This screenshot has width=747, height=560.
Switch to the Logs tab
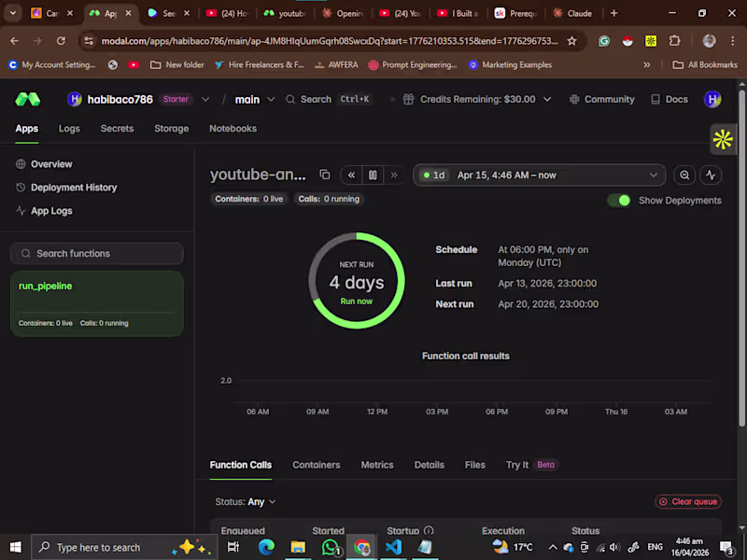tap(69, 129)
